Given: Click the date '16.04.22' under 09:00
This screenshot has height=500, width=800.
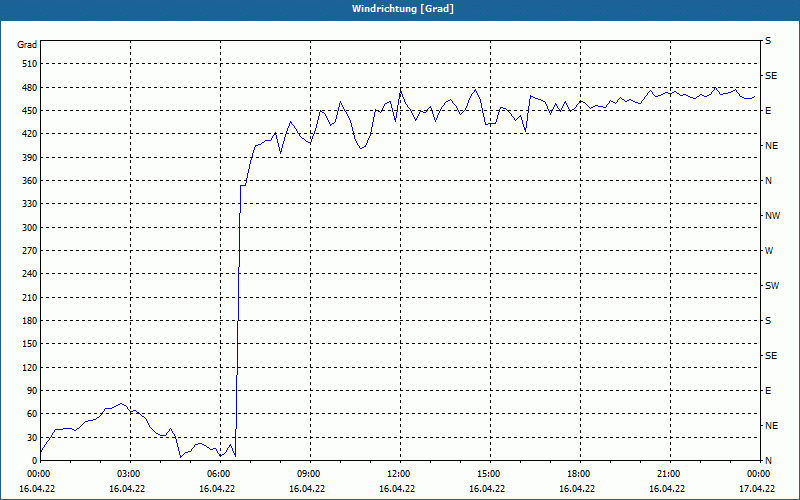Looking at the screenshot, I should point(308,489).
